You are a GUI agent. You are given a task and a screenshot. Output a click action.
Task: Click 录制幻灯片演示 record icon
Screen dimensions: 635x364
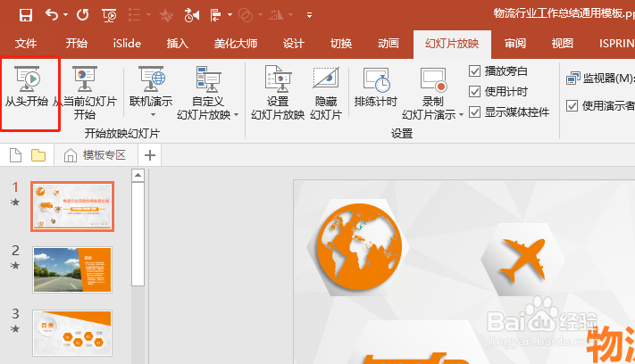click(433, 79)
